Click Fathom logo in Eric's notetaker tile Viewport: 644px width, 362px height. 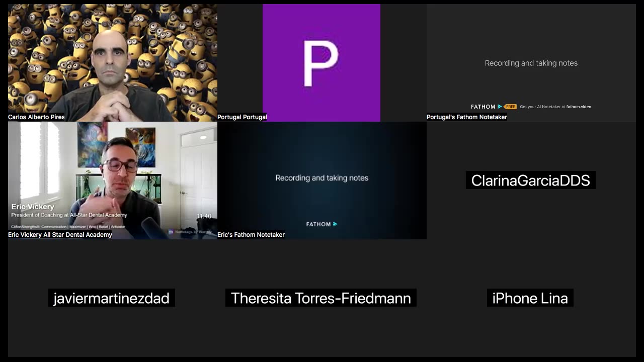tap(321, 224)
